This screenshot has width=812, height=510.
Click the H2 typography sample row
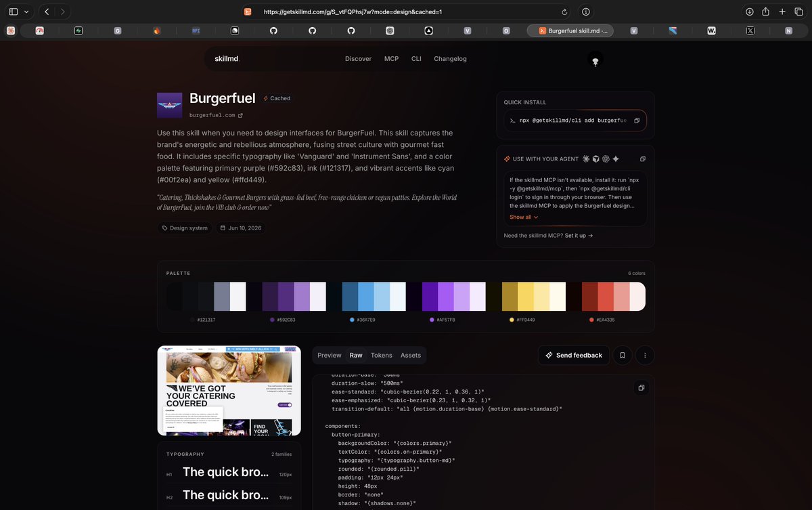pyautogui.click(x=229, y=495)
